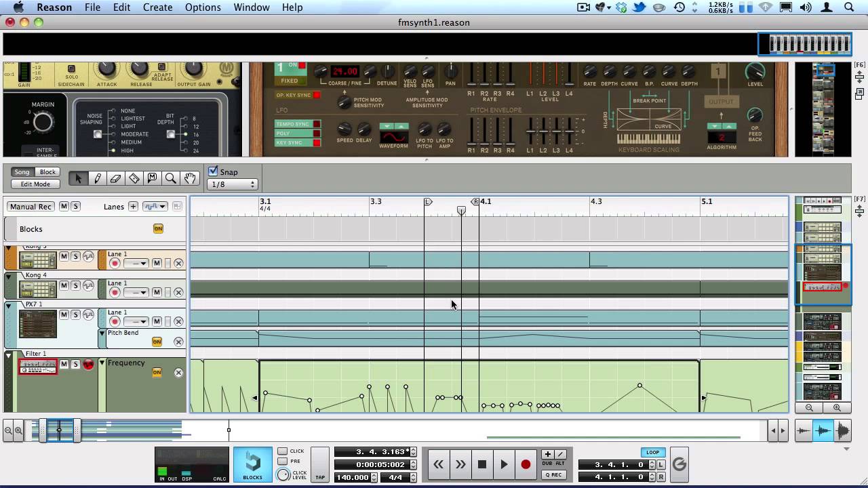868x488 pixels.
Task: Select the Filter 1 device thumbnail
Action: [x=38, y=367]
